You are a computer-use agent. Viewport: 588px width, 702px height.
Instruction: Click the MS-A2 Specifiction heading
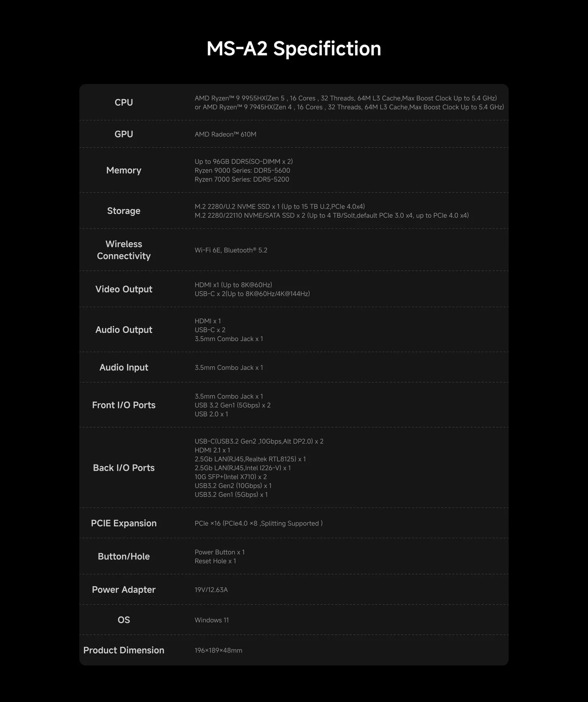(x=294, y=49)
